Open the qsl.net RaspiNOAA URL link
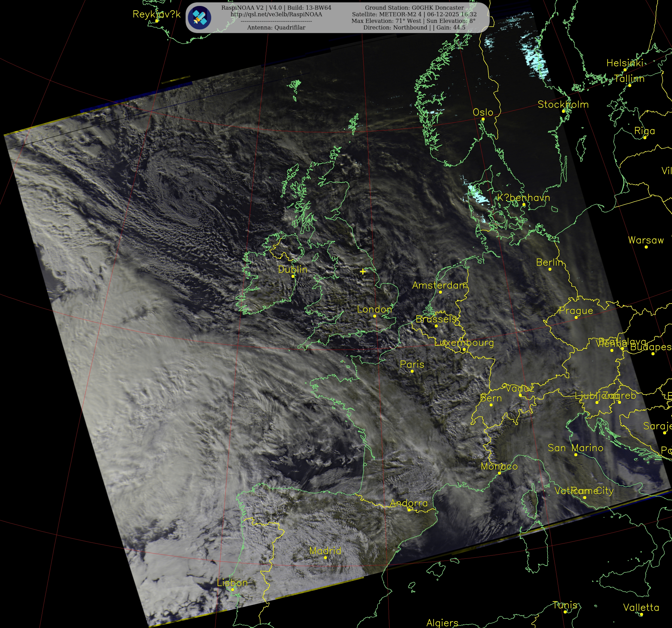 (276, 14)
